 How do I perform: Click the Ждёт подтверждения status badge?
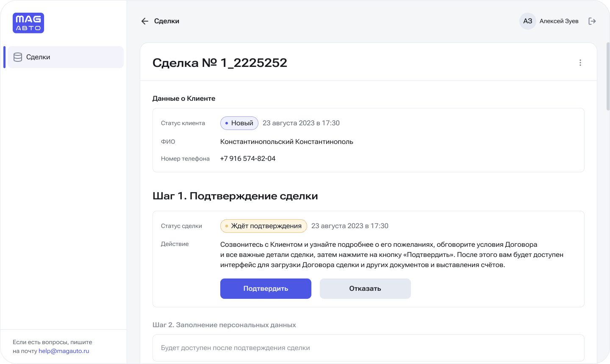(x=263, y=226)
